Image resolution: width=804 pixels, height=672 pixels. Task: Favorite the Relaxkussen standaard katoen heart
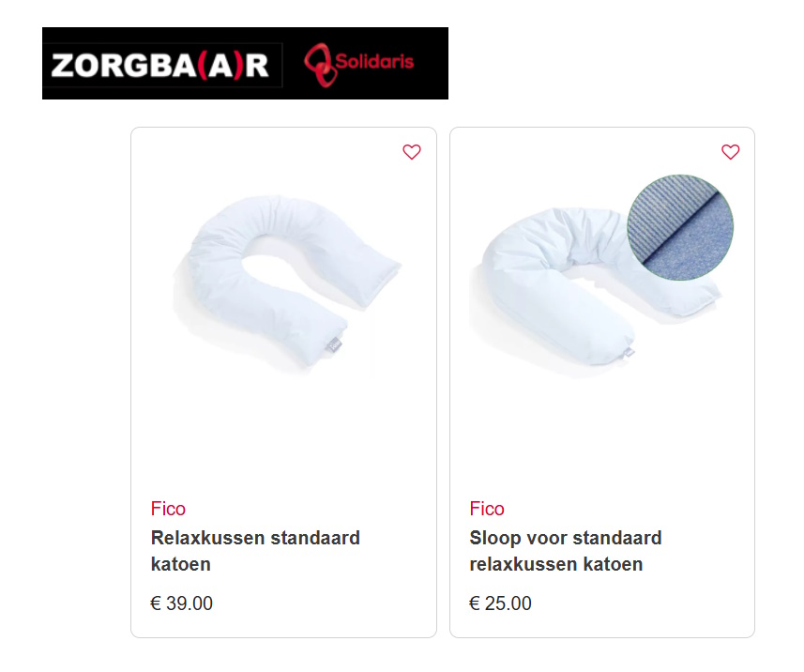[x=411, y=152]
